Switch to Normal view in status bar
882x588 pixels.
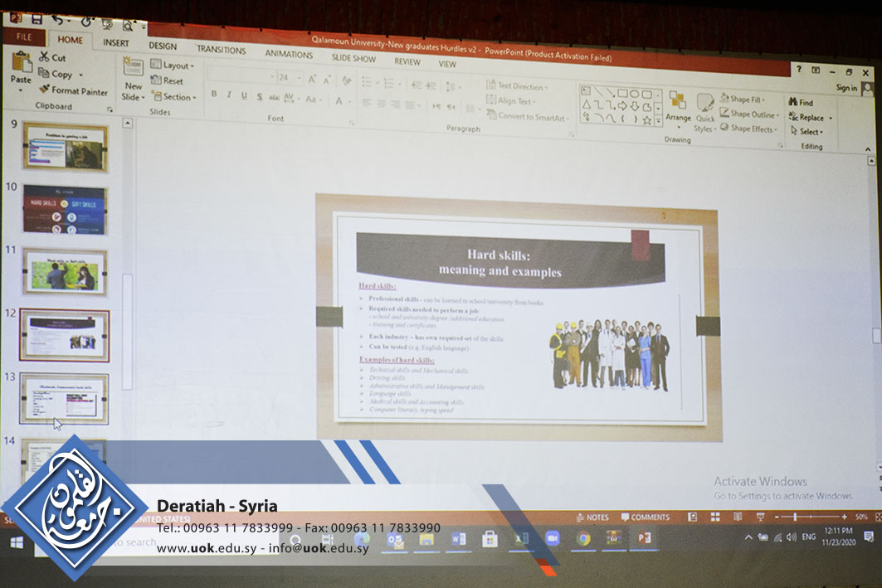pos(693,517)
